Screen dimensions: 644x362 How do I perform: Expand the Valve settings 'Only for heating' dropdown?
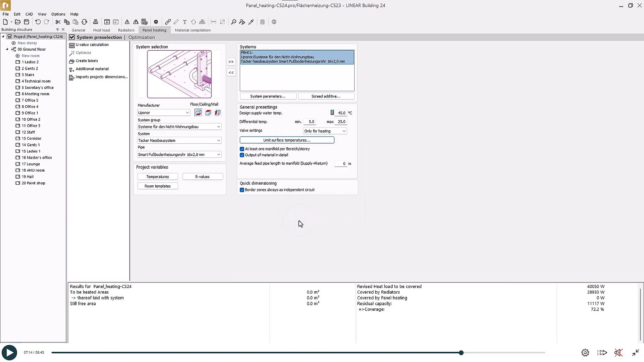pyautogui.click(x=325, y=131)
